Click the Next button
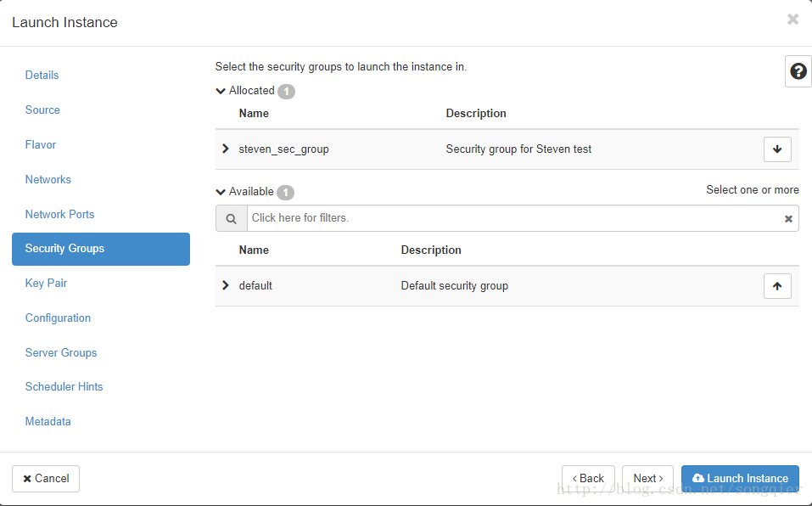 click(648, 479)
